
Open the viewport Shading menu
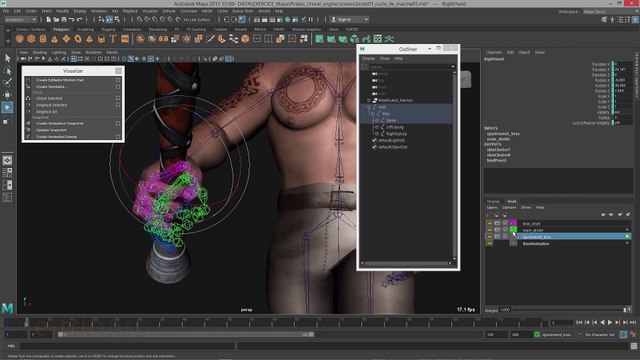coord(40,52)
